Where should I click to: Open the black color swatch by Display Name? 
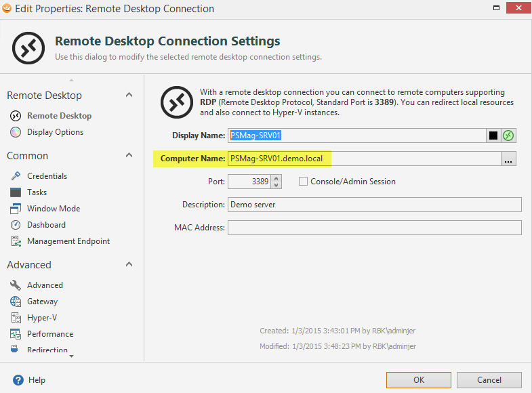493,136
